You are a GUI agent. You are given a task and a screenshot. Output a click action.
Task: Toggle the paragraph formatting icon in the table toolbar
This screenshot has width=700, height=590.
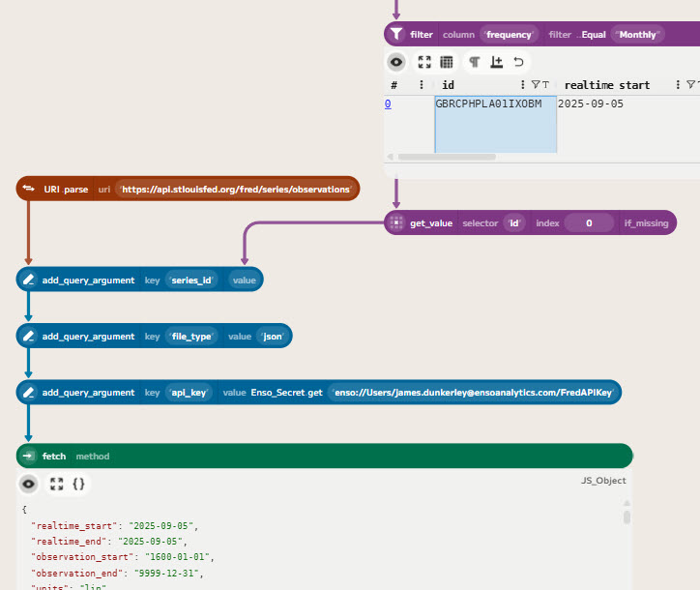tap(474, 62)
